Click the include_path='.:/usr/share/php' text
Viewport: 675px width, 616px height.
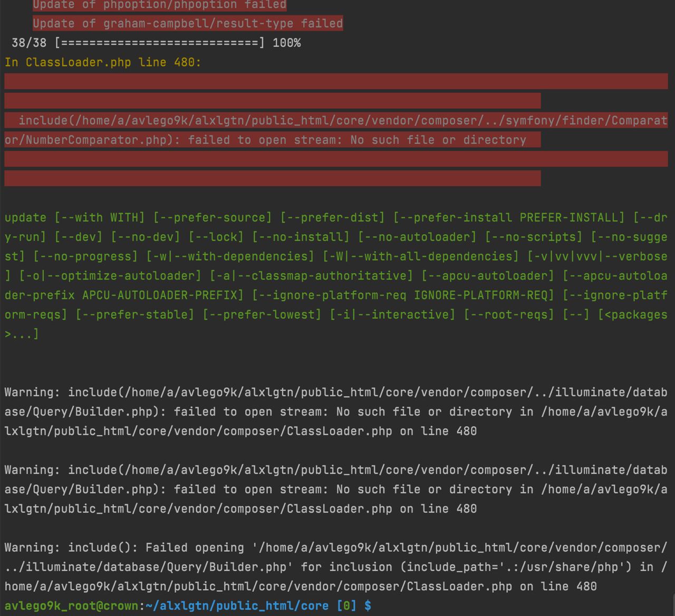[x=516, y=567]
